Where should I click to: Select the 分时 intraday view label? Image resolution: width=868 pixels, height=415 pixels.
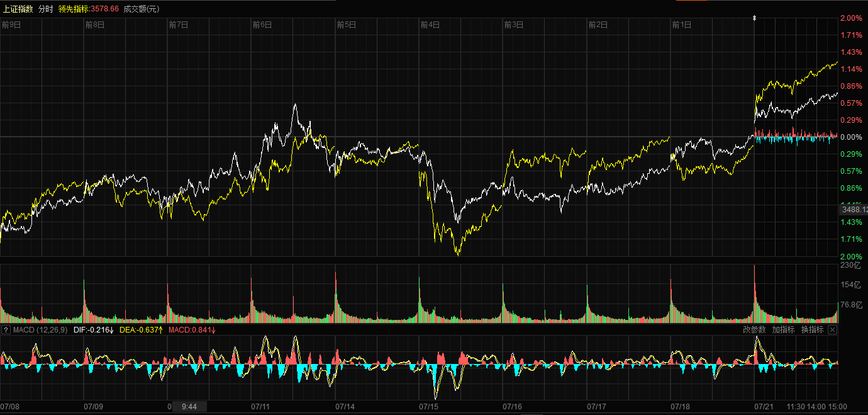[46, 9]
